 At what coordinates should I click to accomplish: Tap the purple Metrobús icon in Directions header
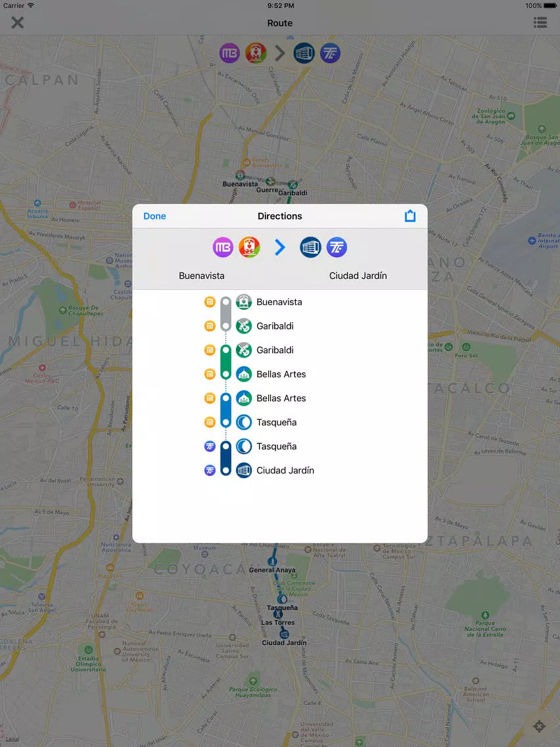coord(223,247)
